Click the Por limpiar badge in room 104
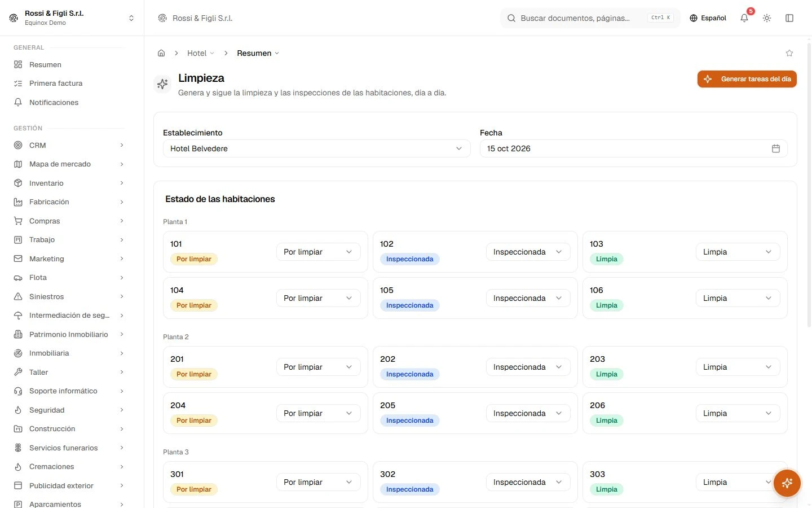812x508 pixels. click(194, 305)
